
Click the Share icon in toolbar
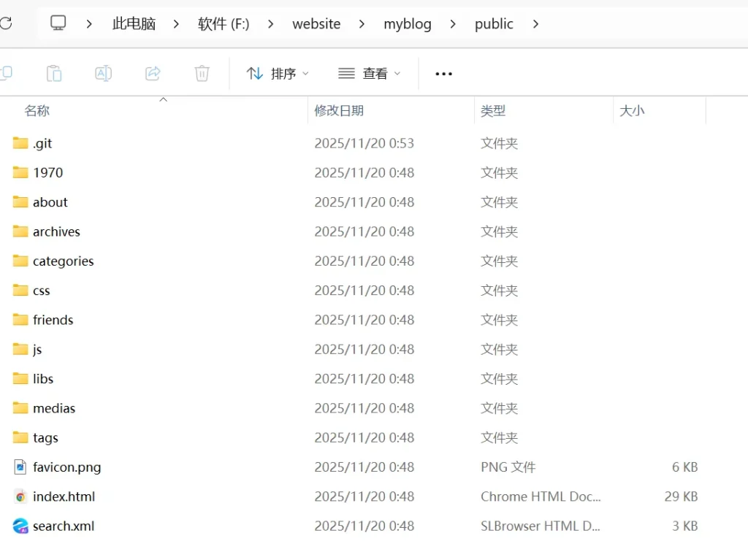(153, 73)
